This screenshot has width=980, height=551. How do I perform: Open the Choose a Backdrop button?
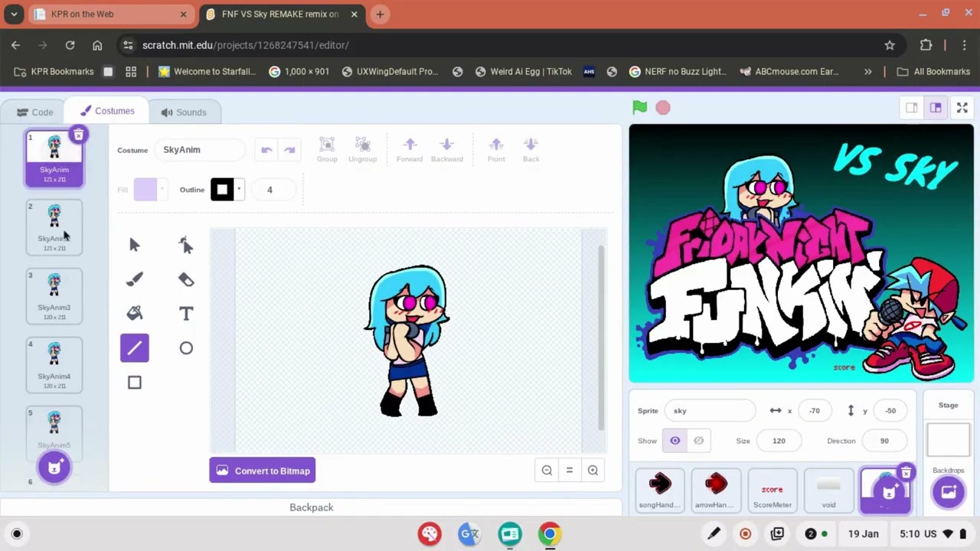tap(948, 491)
